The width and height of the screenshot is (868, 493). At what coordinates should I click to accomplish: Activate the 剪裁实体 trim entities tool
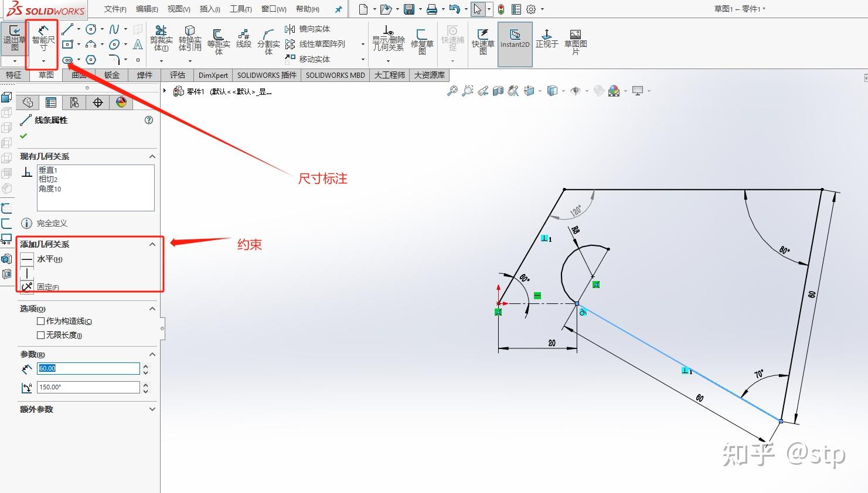click(x=161, y=39)
